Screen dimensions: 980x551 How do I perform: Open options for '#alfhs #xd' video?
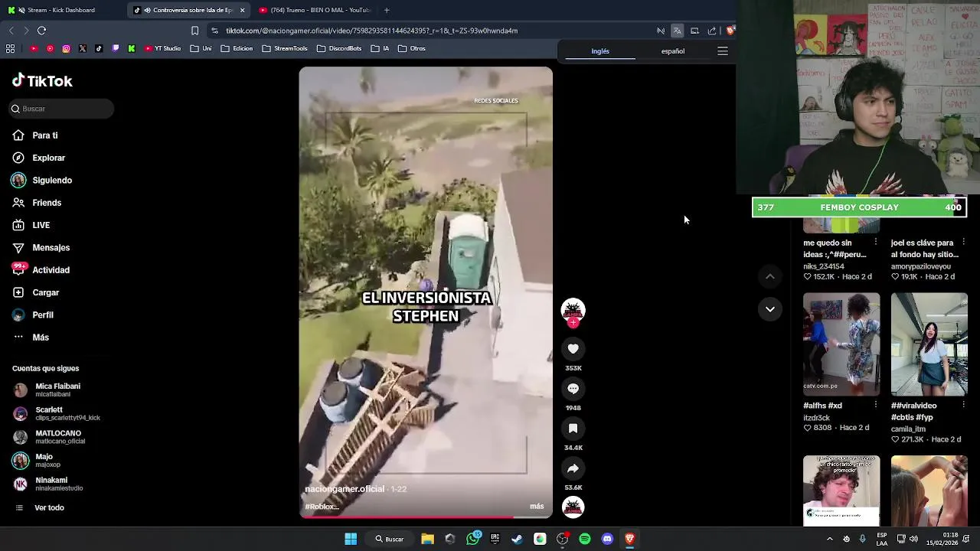tap(876, 405)
